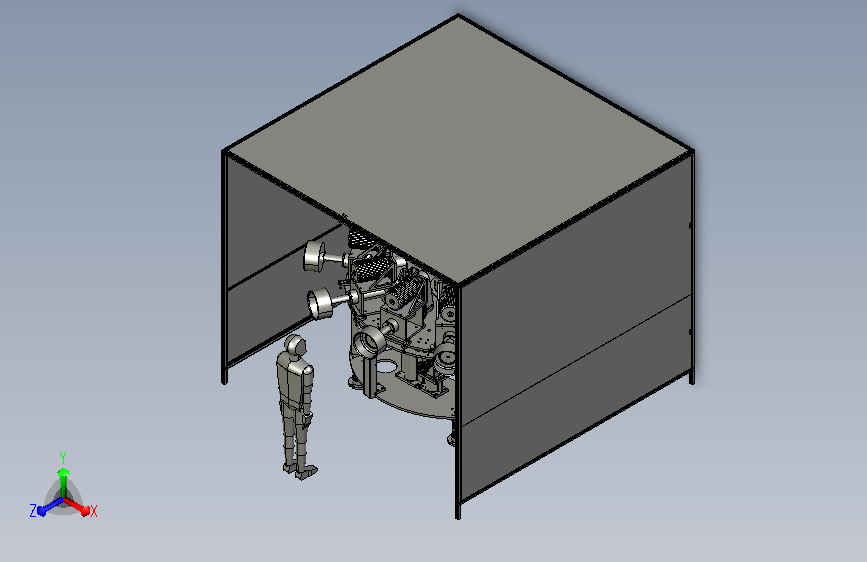Image resolution: width=867 pixels, height=562 pixels.
Task: Select the human mannequin figure model
Action: click(x=297, y=407)
